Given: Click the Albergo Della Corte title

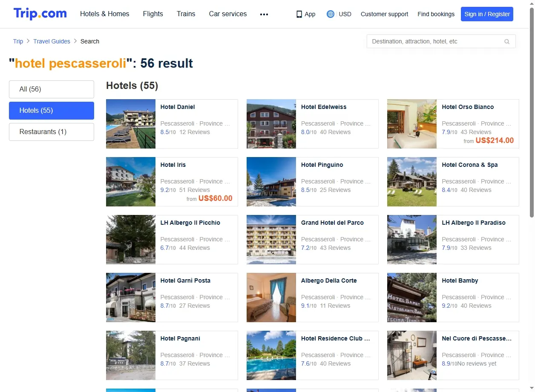Looking at the screenshot, I should point(329,280).
